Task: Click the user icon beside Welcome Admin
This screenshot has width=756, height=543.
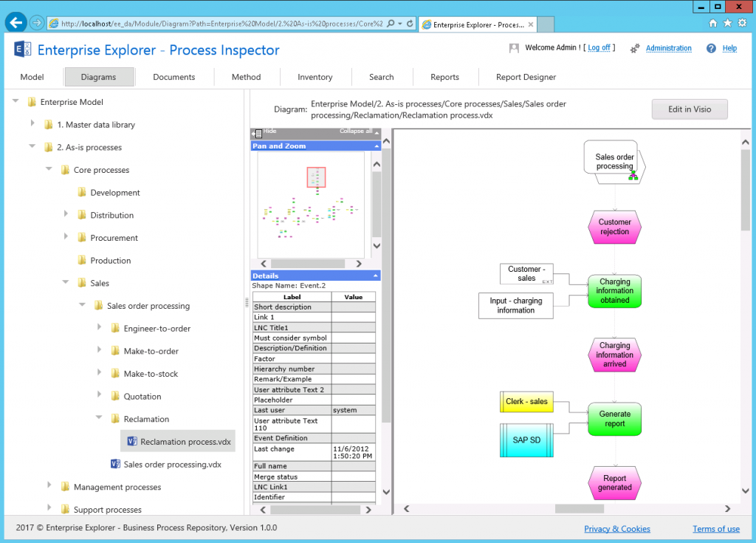Action: tap(513, 47)
